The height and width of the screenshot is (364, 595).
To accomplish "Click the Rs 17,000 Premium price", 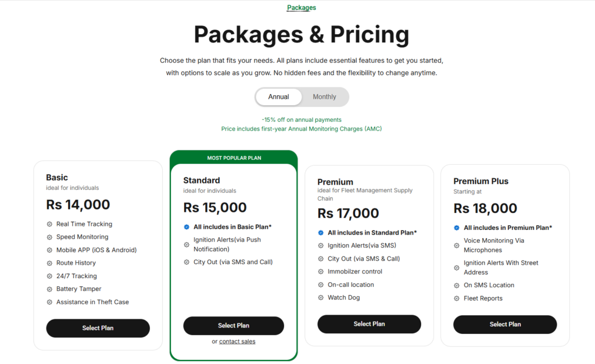I will pos(348,214).
